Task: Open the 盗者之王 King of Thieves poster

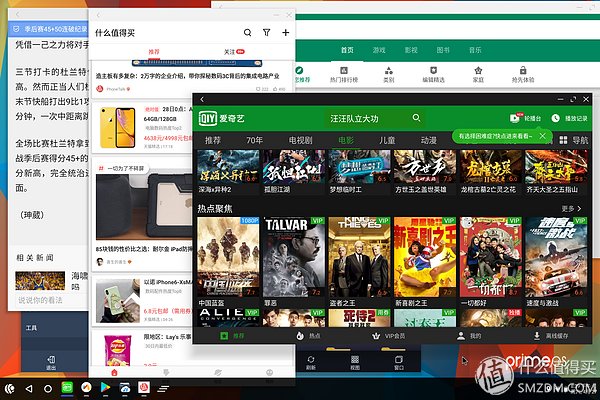Action: tap(359, 257)
